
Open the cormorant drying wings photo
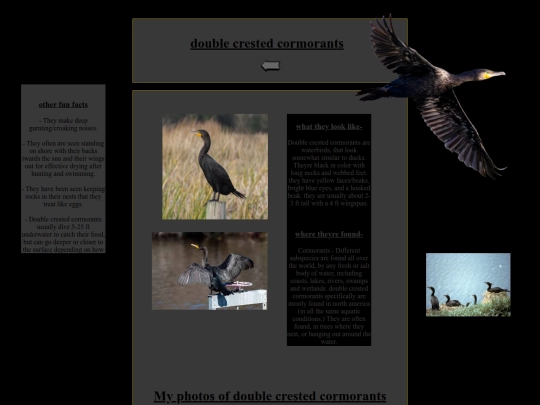(x=209, y=271)
